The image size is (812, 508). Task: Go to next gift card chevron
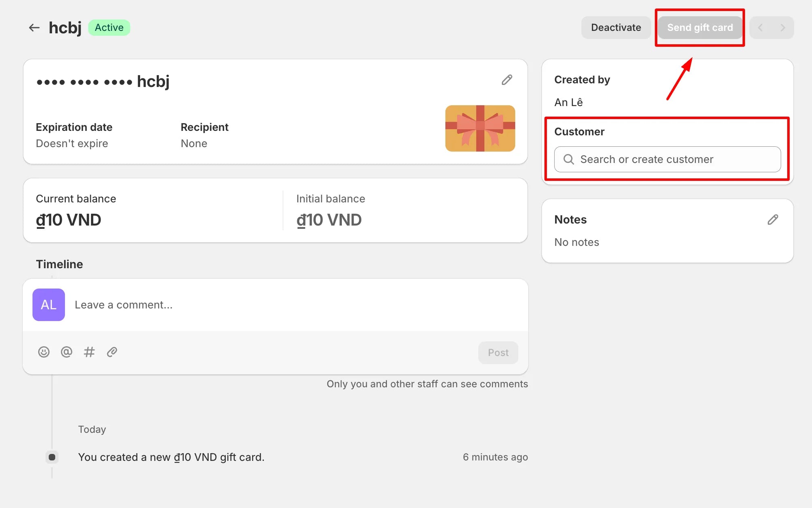[782, 28]
